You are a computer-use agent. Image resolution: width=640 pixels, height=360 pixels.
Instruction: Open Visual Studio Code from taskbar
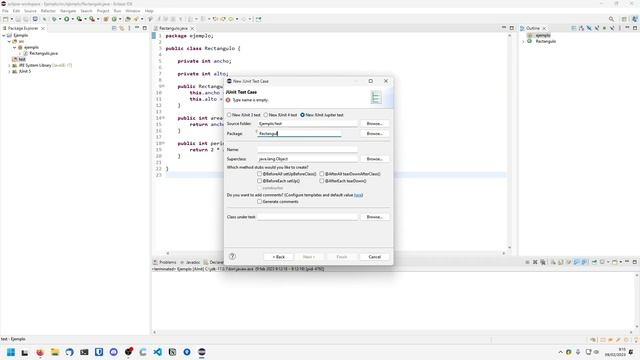[x=158, y=352]
